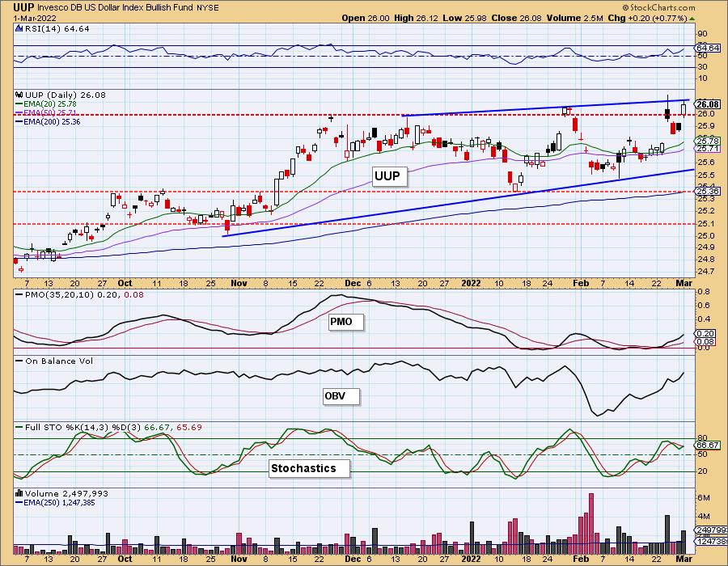The image size is (728, 566).
Task: Click the OBV annotation box
Action: 341,396
